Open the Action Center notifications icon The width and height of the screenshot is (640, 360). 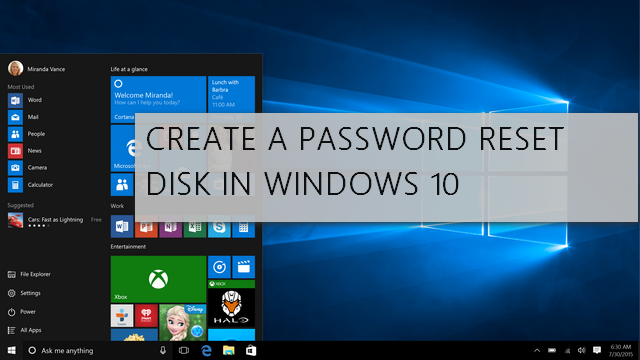[597, 351]
